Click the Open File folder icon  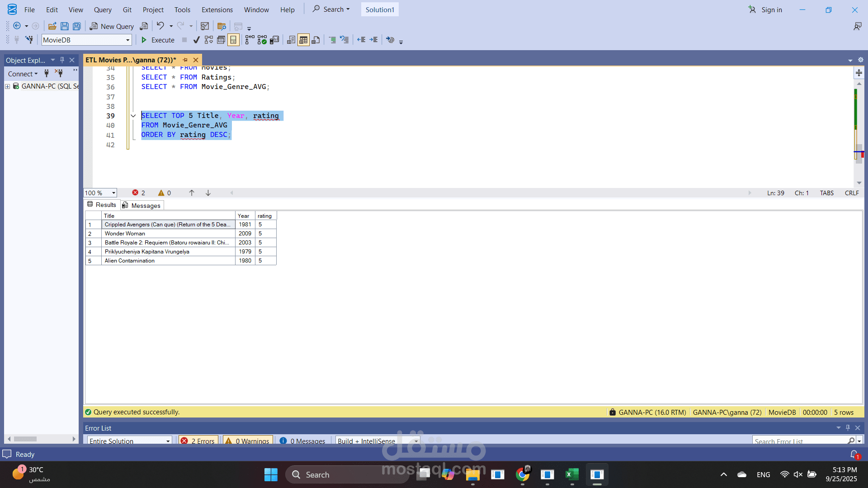point(52,26)
